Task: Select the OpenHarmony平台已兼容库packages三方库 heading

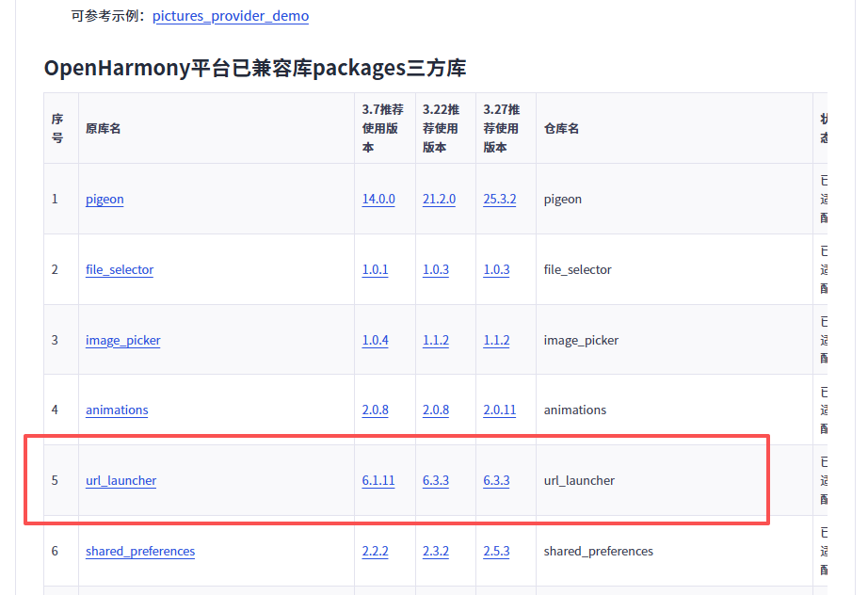Action: pos(255,68)
